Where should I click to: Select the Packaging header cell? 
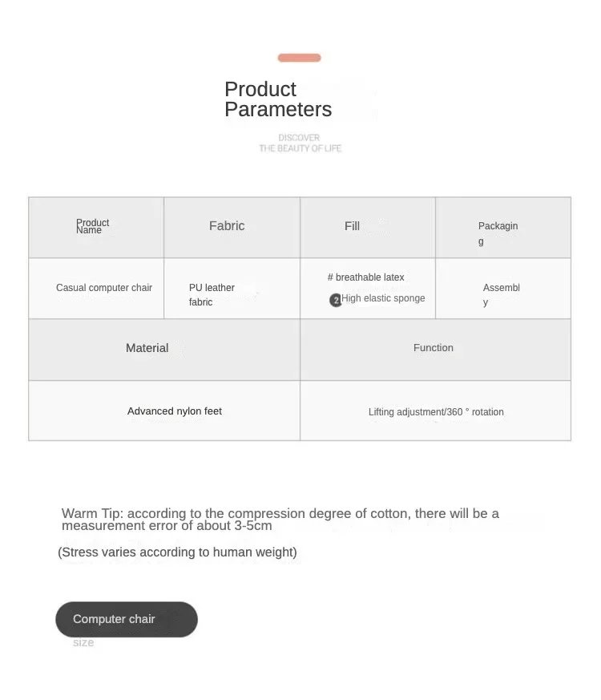503,228
